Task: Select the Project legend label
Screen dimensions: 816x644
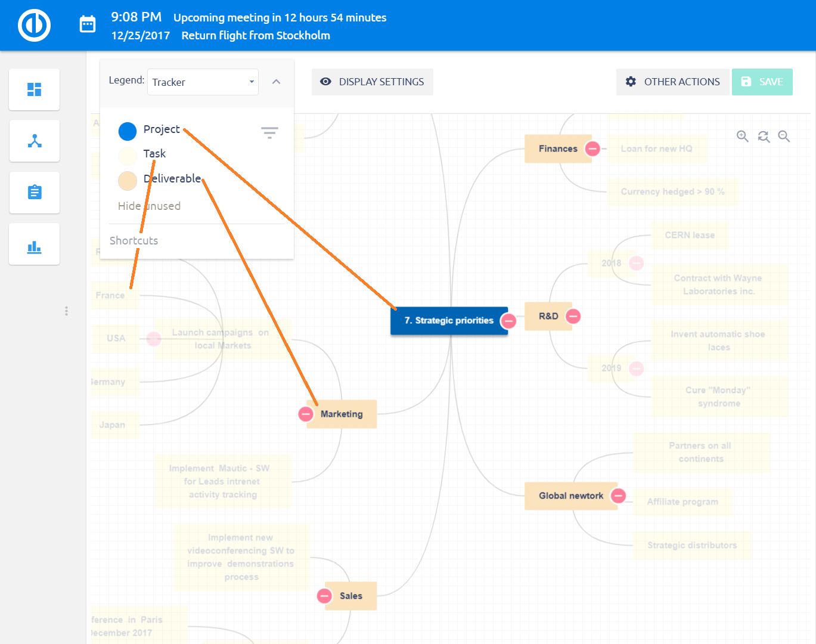Action: coord(162,129)
